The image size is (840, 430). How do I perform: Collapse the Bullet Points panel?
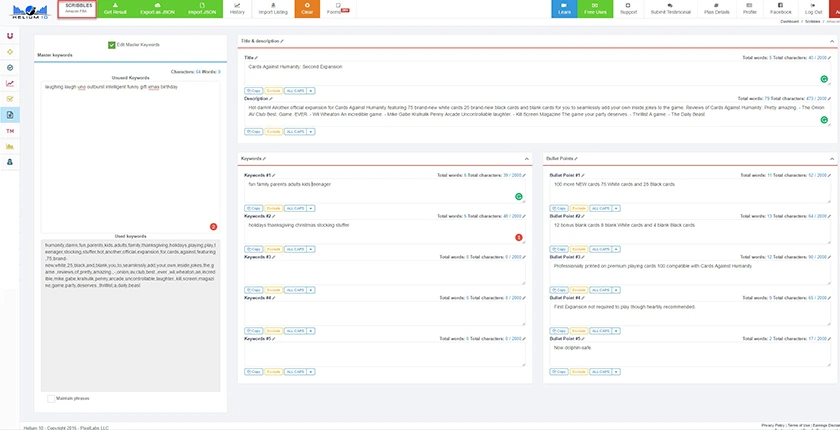click(832, 159)
